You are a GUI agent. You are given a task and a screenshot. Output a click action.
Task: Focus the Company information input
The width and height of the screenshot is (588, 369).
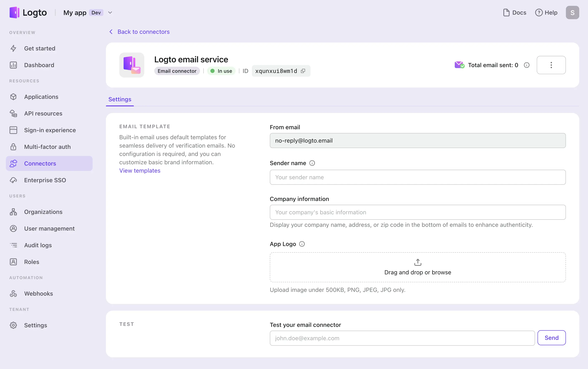pyautogui.click(x=418, y=212)
